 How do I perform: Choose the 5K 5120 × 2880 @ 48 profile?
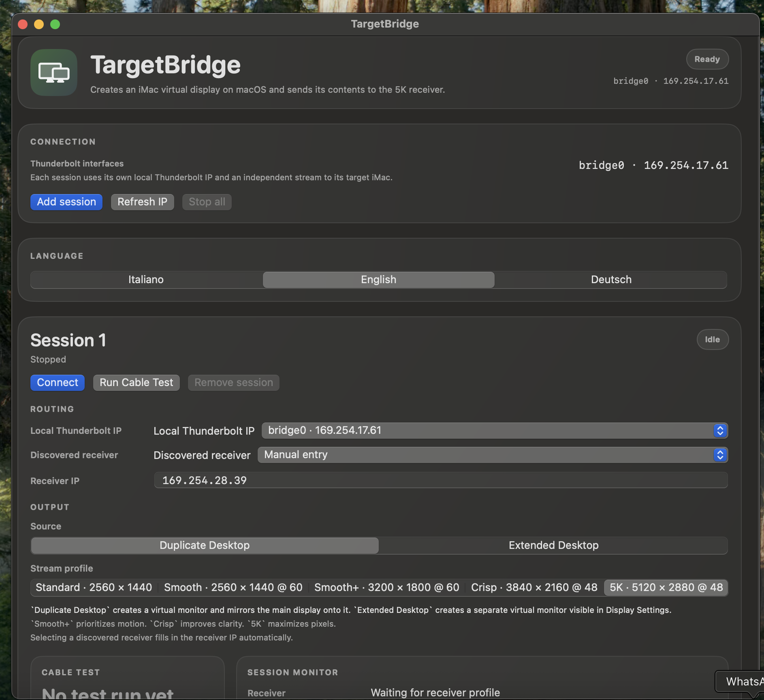click(666, 587)
